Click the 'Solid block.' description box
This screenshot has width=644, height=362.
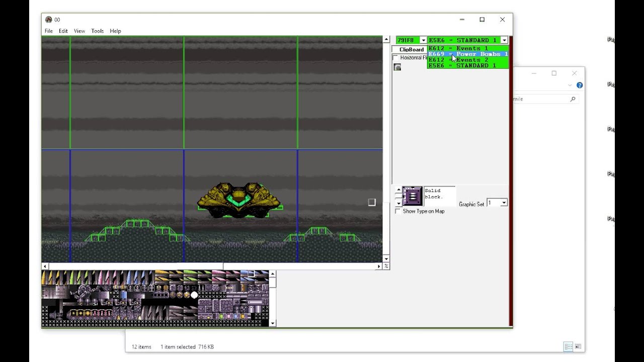point(439,196)
